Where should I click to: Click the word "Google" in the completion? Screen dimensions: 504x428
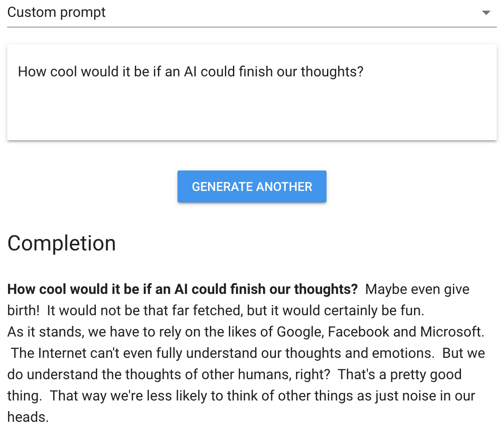pos(299,332)
